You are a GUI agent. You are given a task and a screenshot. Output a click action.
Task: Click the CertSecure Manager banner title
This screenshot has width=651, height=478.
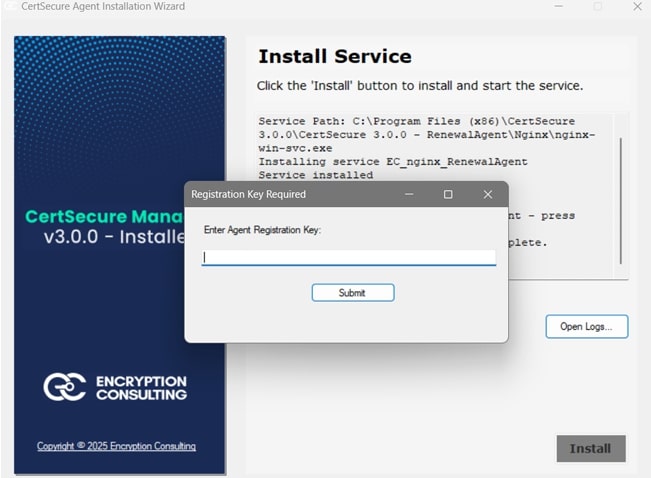(104, 216)
